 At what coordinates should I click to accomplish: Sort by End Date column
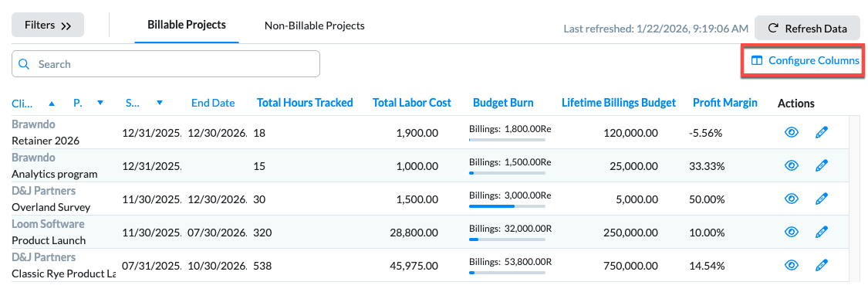tap(213, 104)
